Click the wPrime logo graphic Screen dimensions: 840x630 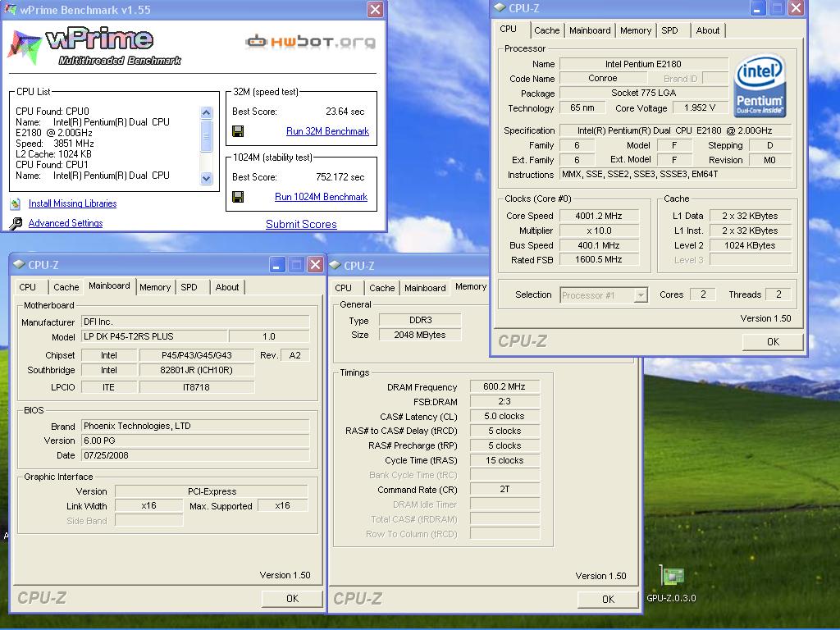pyautogui.click(x=94, y=46)
